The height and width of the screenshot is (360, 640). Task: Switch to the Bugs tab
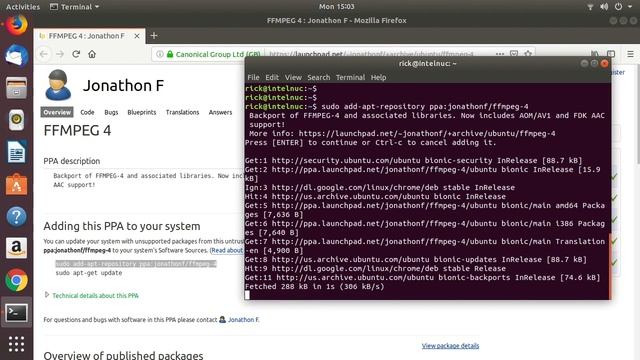coord(111,112)
